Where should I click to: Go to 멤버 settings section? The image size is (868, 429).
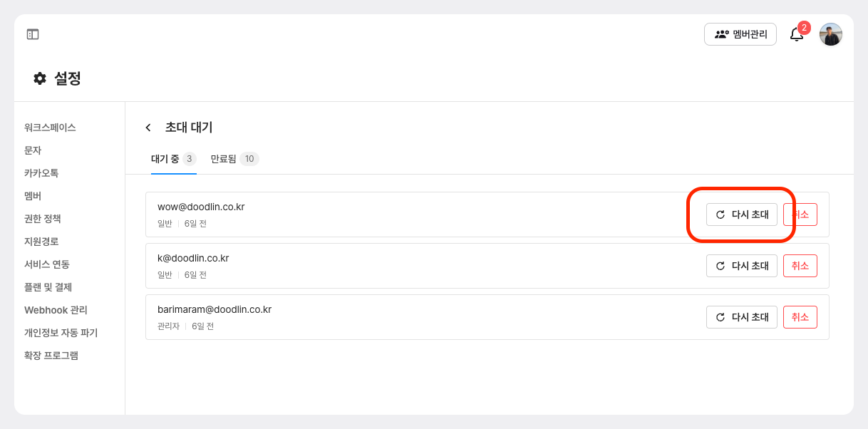pos(33,196)
